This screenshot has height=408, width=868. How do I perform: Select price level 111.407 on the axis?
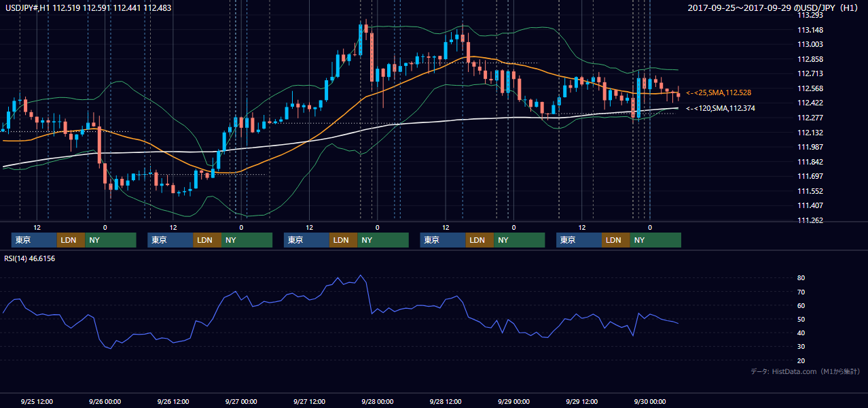[x=810, y=205]
